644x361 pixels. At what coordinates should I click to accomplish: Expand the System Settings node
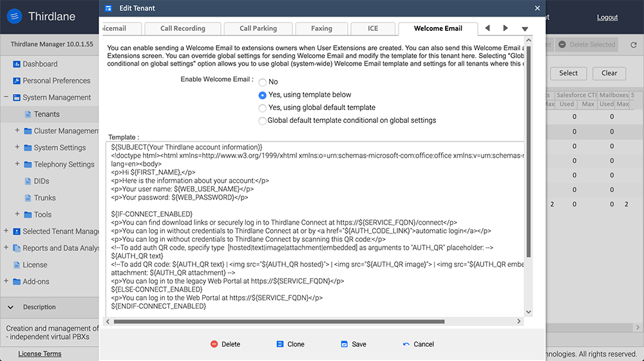tap(17, 147)
